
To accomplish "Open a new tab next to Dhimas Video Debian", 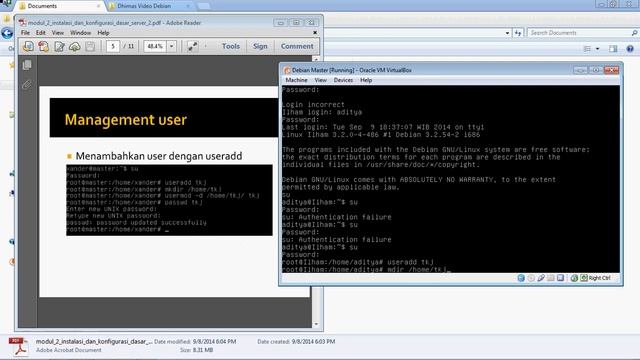I will [203, 6].
